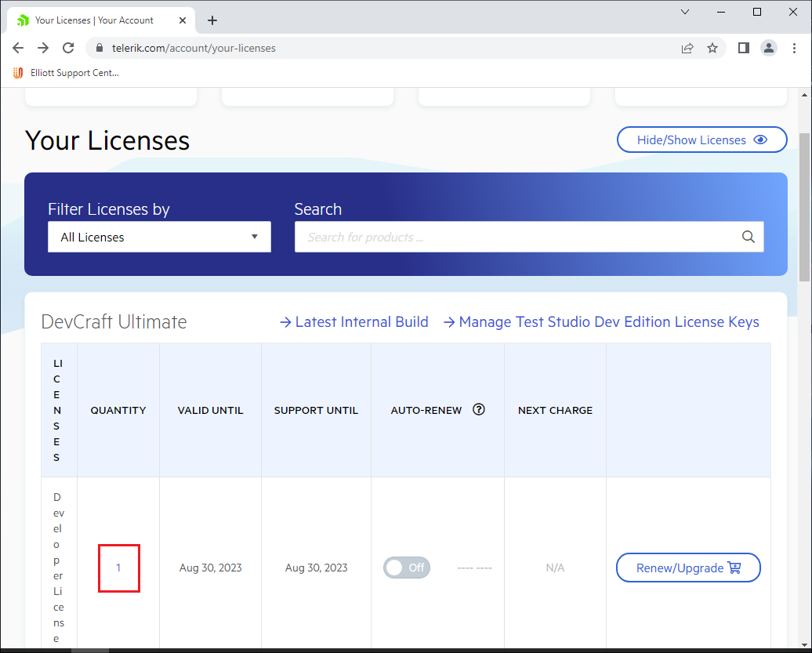
Task: Bookmark this page with the star icon
Action: pyautogui.click(x=712, y=48)
